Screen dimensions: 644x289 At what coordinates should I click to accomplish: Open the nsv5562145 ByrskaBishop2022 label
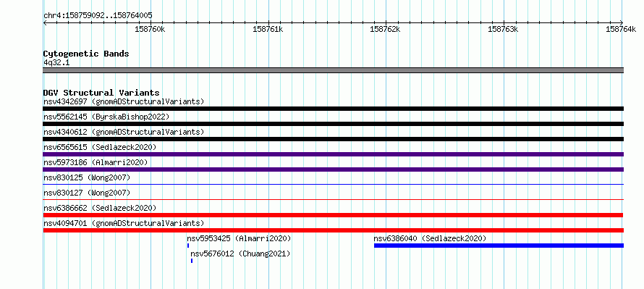[106, 117]
